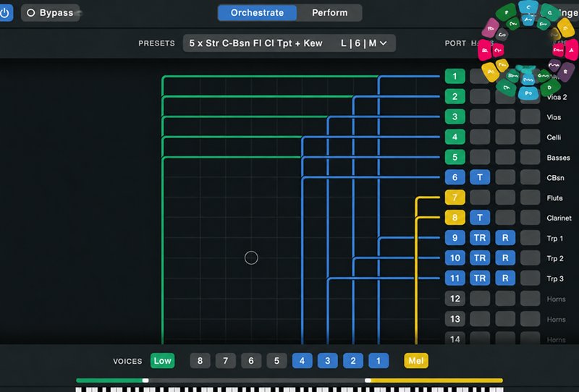This screenshot has height=392, width=579.
Task: Select blue port 10 for Trp 2
Action: click(x=455, y=258)
